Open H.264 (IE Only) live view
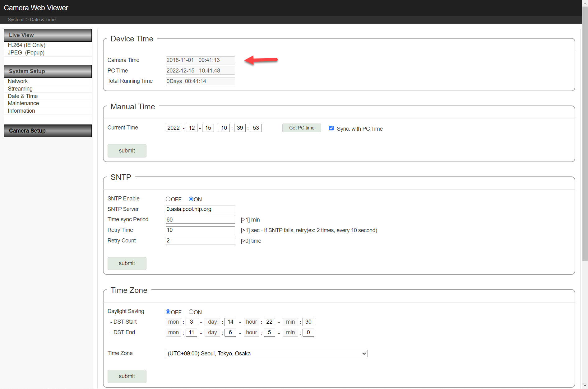The height and width of the screenshot is (389, 588). tap(26, 45)
